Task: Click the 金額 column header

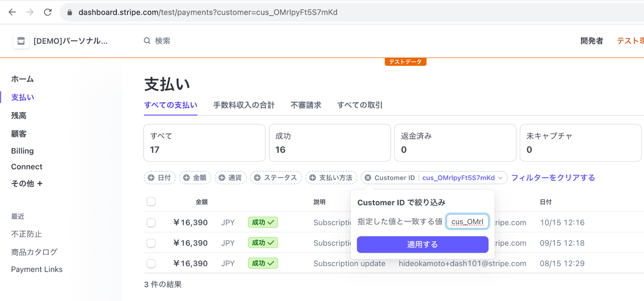Action: (201, 202)
